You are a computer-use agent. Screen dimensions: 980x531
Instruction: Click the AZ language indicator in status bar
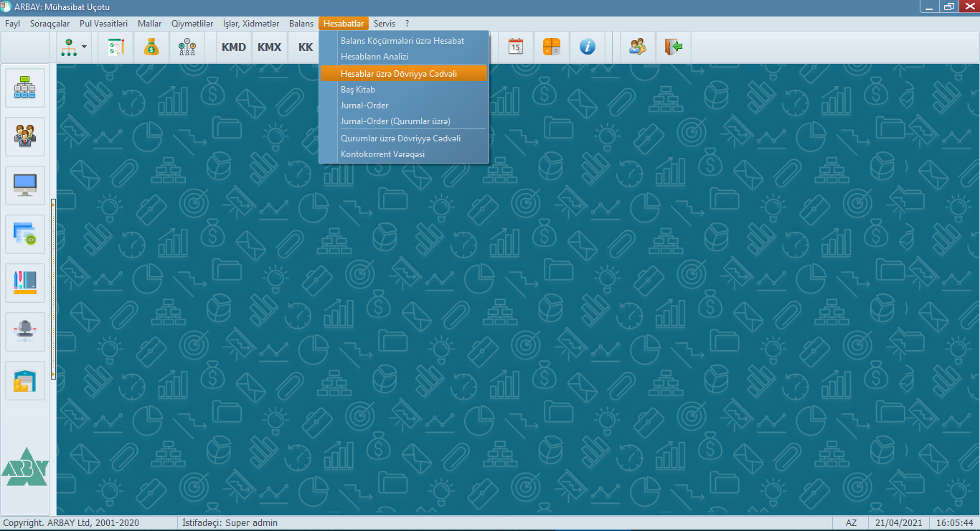(851, 523)
